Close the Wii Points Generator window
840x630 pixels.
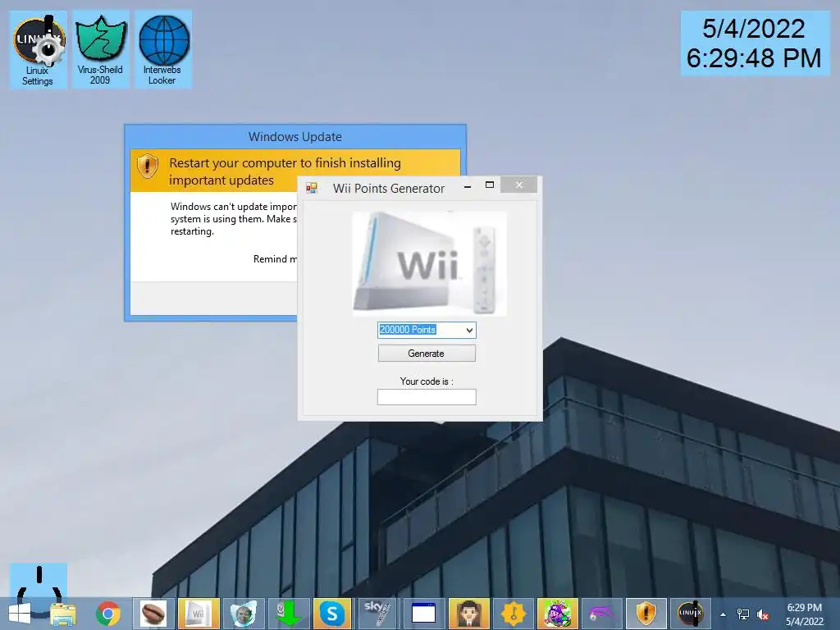pos(519,185)
